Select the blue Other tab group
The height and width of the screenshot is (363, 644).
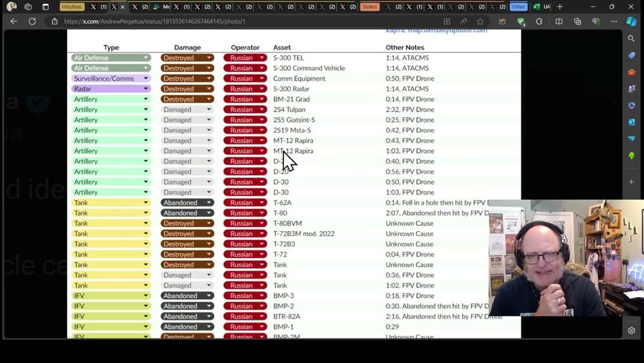(x=518, y=6)
